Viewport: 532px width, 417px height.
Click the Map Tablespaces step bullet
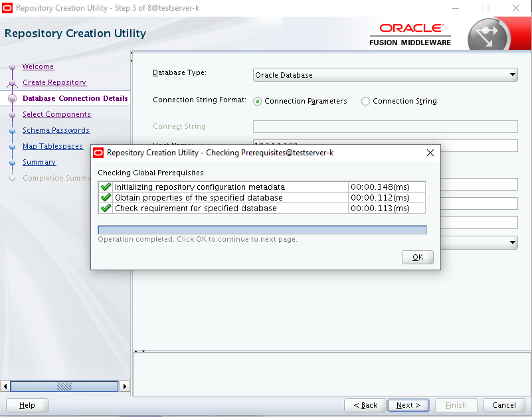click(12, 147)
